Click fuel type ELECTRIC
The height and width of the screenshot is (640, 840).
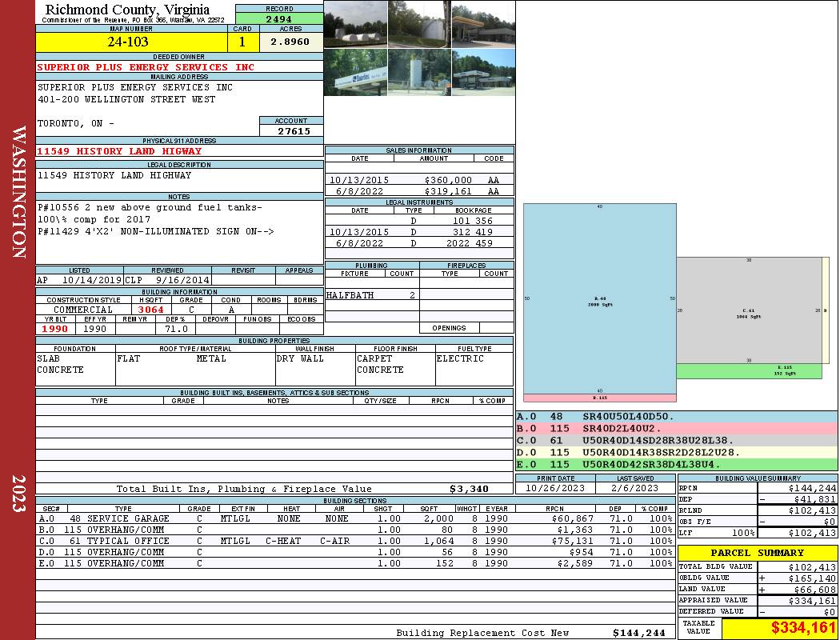coord(460,358)
